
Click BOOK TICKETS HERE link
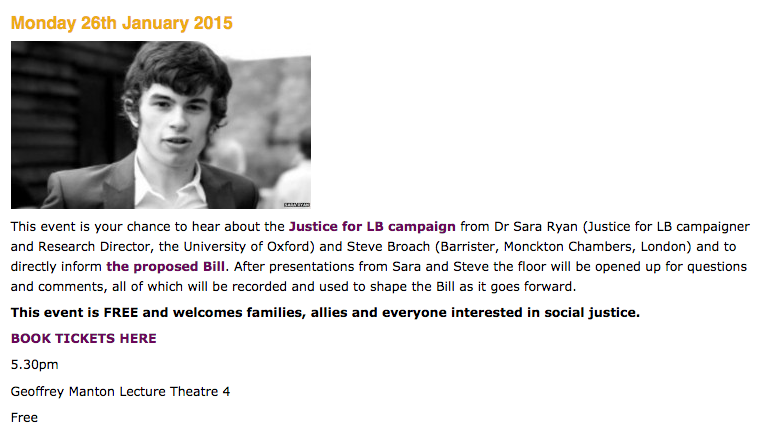[x=83, y=338]
